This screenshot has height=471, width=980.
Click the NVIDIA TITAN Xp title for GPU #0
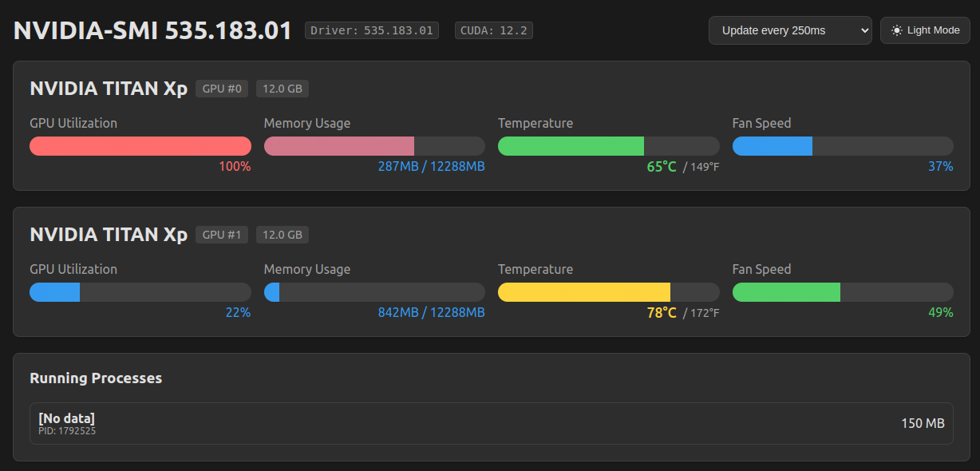(x=109, y=89)
